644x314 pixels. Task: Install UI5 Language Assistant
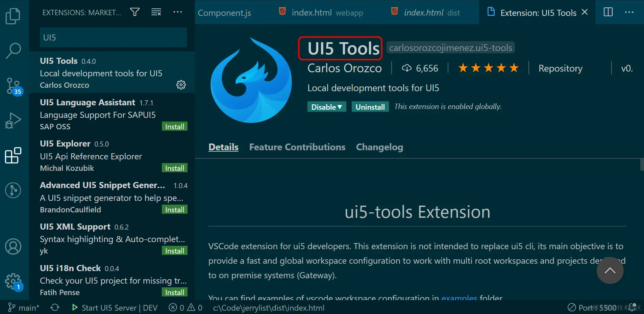pyautogui.click(x=175, y=127)
